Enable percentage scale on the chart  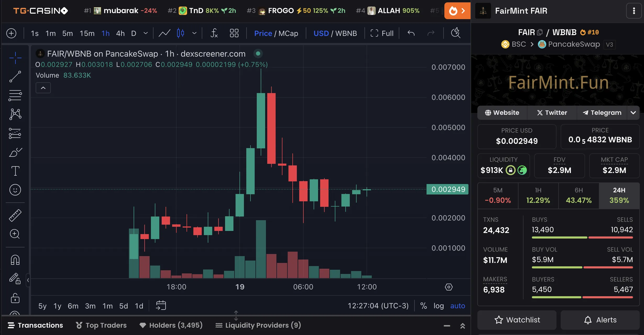tap(424, 306)
